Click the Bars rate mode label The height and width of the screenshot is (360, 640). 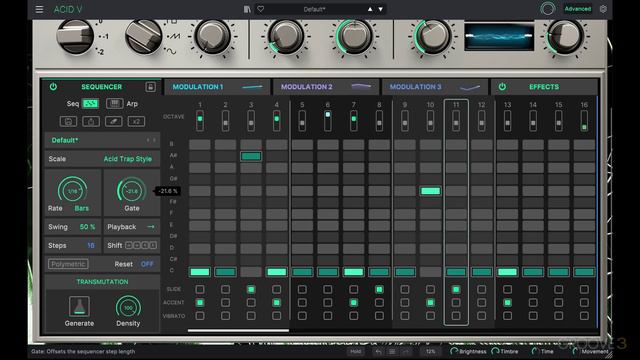coord(82,208)
